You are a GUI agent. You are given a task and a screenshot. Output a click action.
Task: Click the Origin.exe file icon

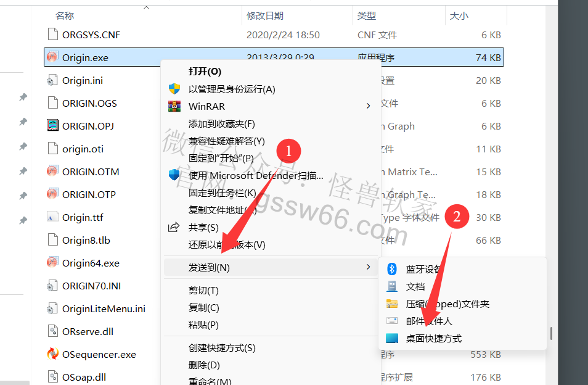pos(52,57)
